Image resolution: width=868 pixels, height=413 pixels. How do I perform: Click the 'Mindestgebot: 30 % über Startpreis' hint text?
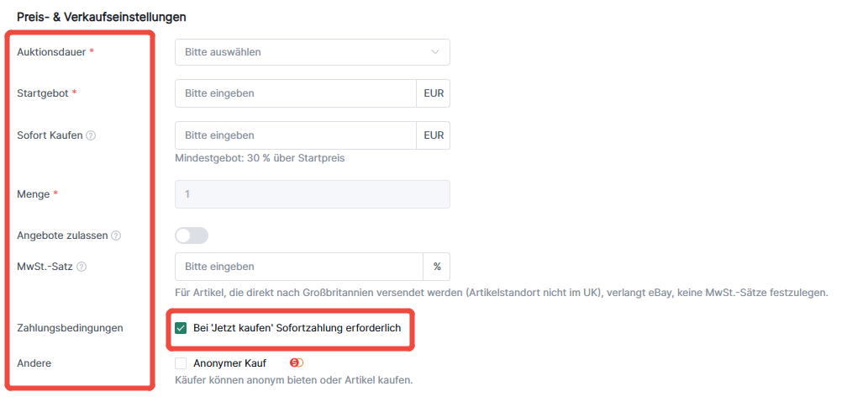(260, 158)
